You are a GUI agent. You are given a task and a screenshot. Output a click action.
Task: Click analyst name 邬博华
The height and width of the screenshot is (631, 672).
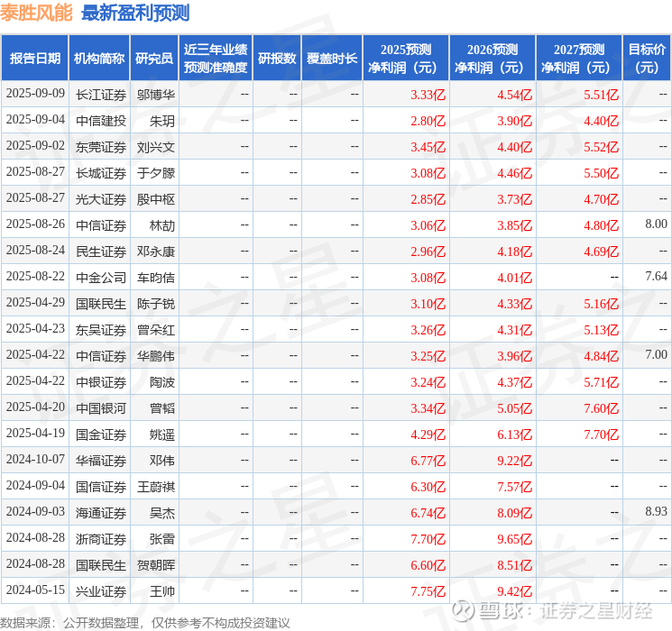click(156, 95)
